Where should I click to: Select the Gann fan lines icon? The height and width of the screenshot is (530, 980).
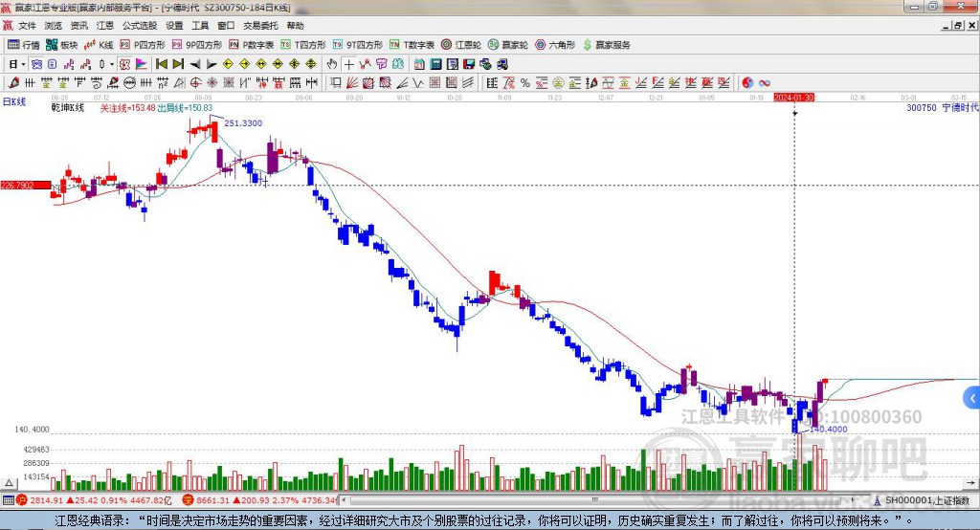click(x=352, y=82)
